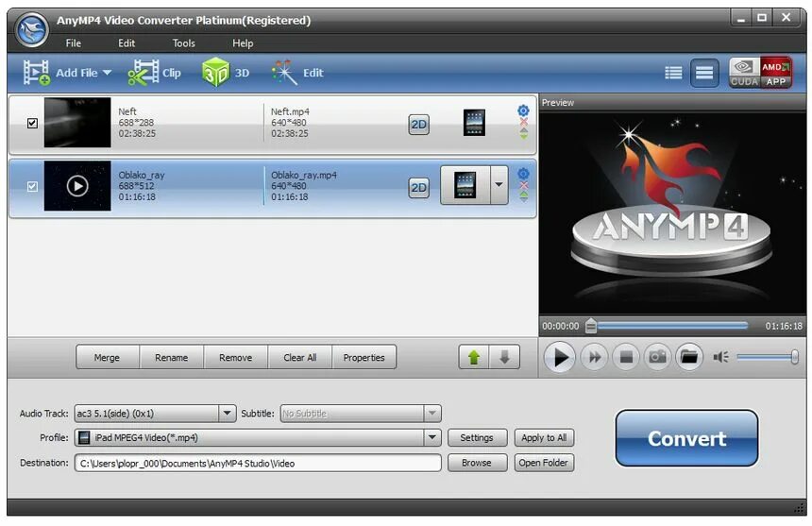The image size is (812, 526).
Task: Open the Edit effects tool
Action: pyautogui.click(x=297, y=73)
